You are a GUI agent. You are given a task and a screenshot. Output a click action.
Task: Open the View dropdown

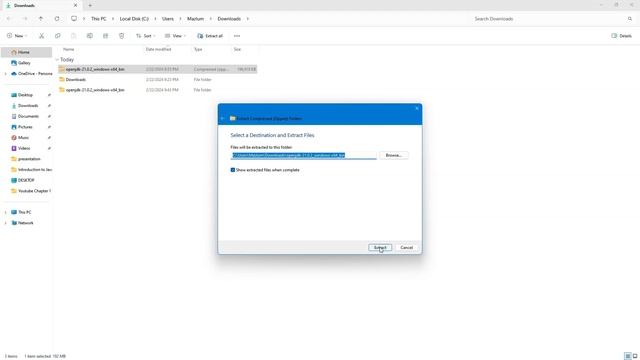[175, 36]
